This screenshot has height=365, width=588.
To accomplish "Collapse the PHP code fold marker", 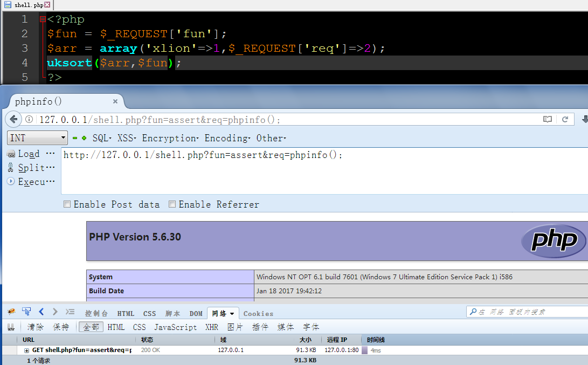I will pyautogui.click(x=43, y=19).
